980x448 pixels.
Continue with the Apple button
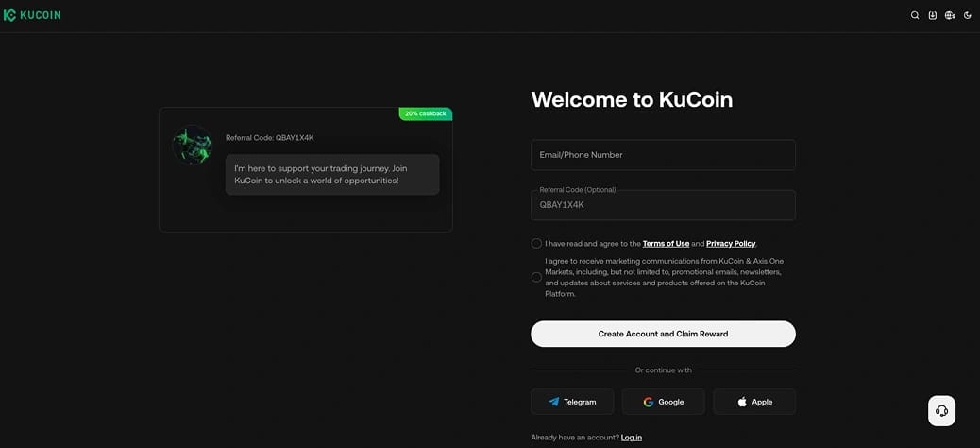(x=754, y=402)
